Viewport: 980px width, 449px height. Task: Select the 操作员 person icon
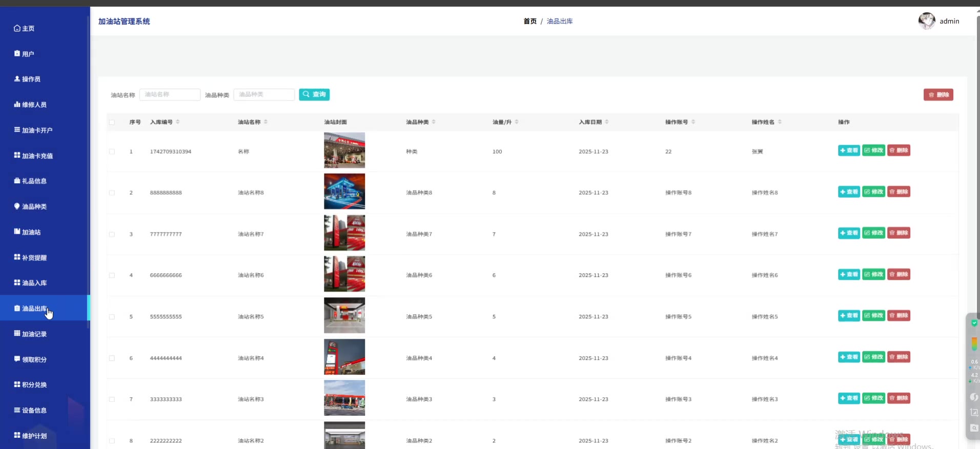pyautogui.click(x=17, y=79)
